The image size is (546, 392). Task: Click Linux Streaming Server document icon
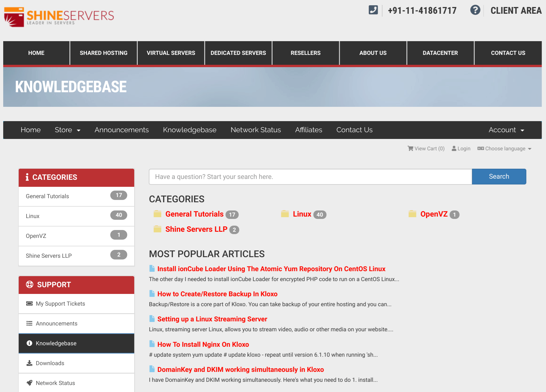coord(152,318)
